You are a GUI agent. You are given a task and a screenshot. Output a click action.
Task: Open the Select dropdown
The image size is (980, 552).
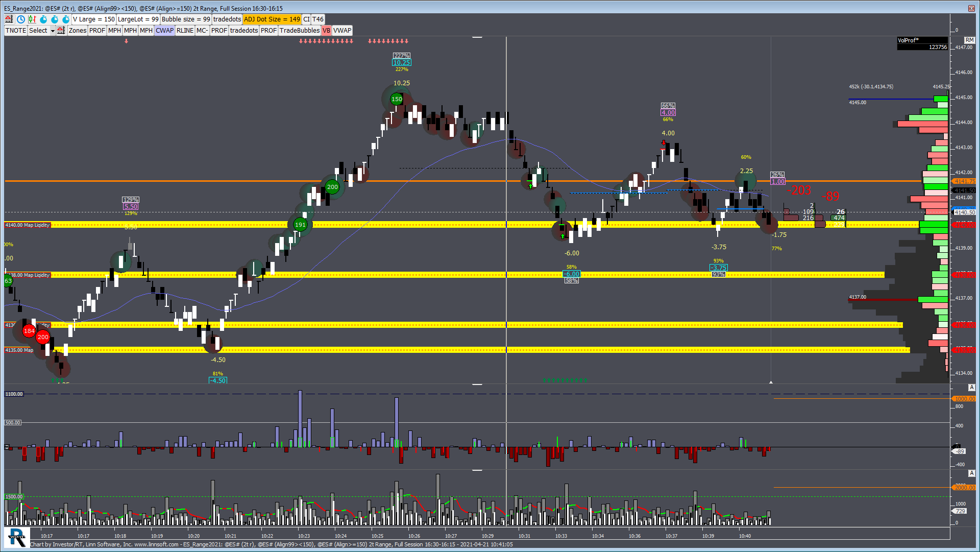[42, 31]
